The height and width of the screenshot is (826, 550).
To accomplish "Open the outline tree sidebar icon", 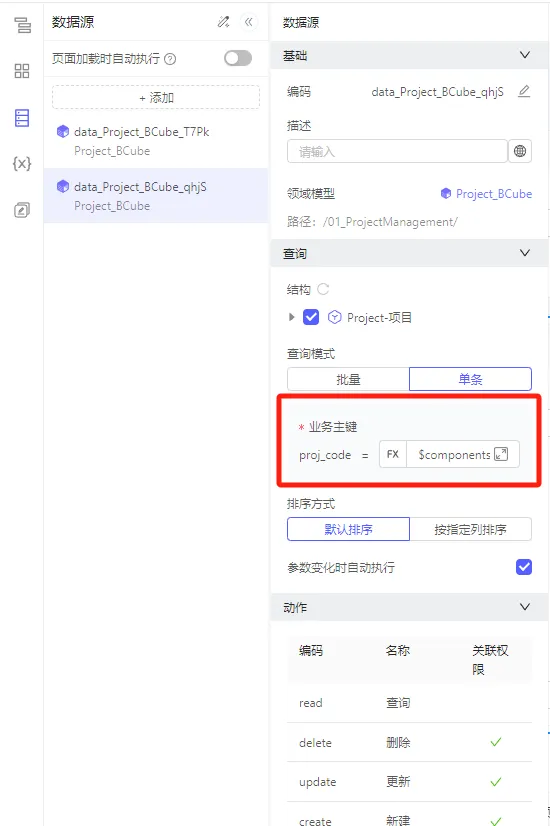I will [22, 25].
